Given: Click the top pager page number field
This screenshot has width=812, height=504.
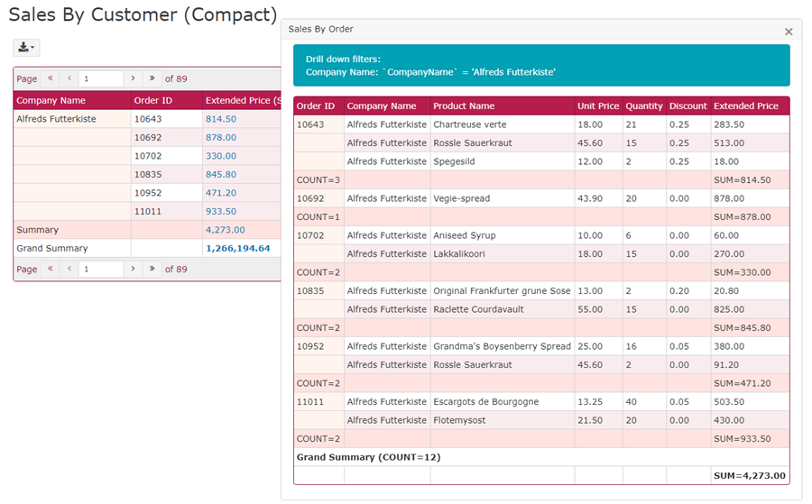Looking at the screenshot, I should [x=100, y=78].
